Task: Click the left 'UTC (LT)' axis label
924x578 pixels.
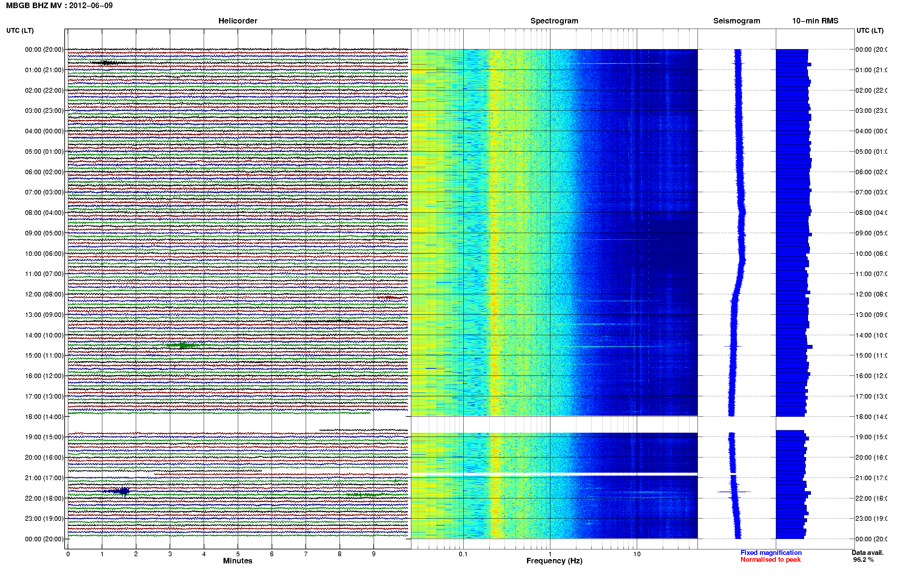Action: click(20, 31)
